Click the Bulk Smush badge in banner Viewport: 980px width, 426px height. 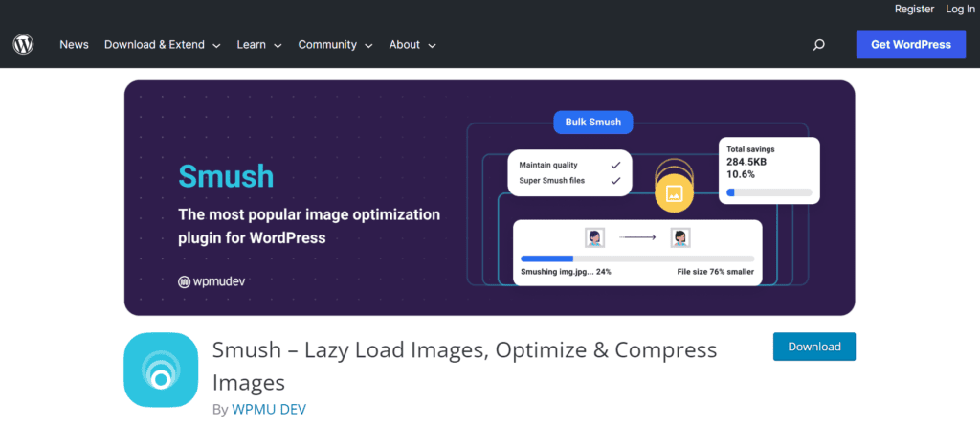(593, 122)
